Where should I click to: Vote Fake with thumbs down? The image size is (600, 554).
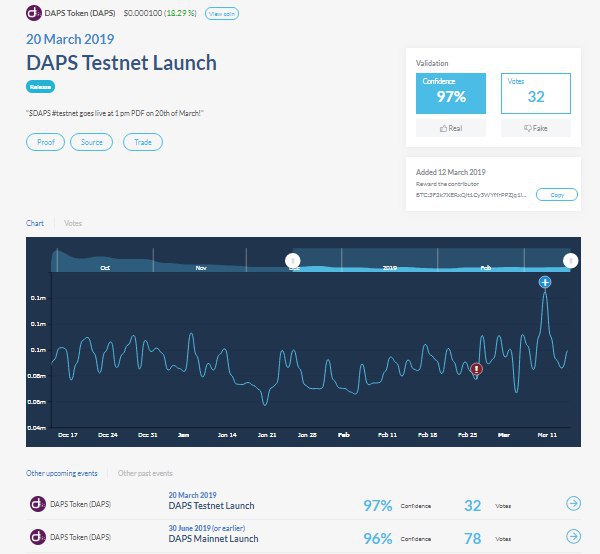tap(536, 128)
